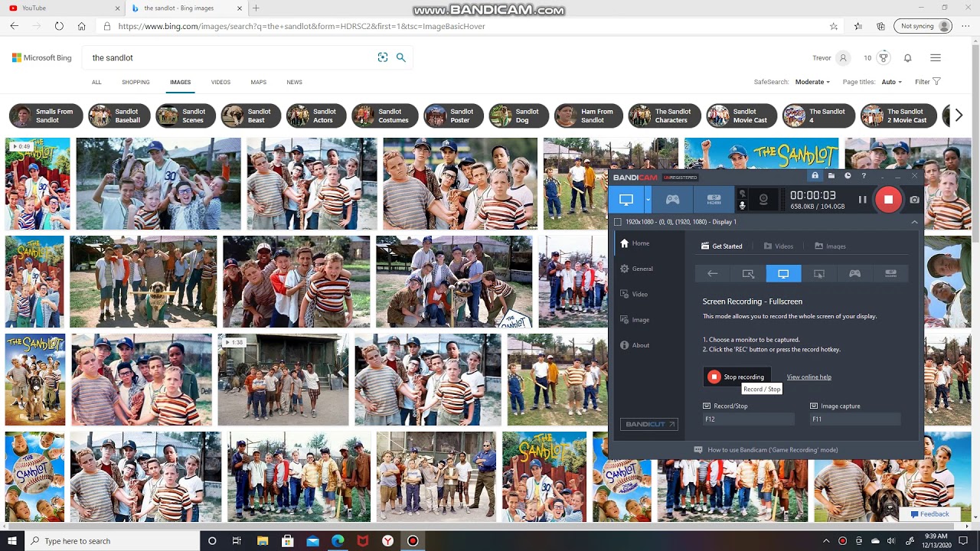Open How to use Bandicam Game Recording link
This screenshot has height=551, width=980.
coord(766,450)
